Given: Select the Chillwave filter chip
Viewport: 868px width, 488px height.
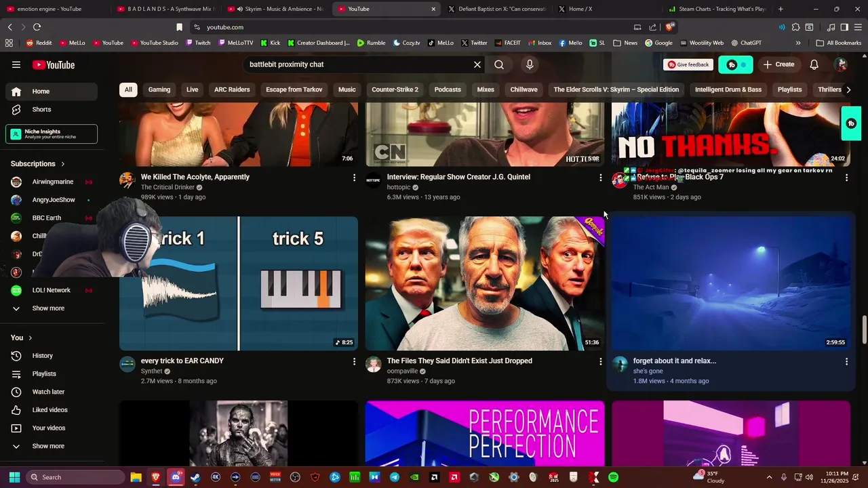Looking at the screenshot, I should coord(524,89).
